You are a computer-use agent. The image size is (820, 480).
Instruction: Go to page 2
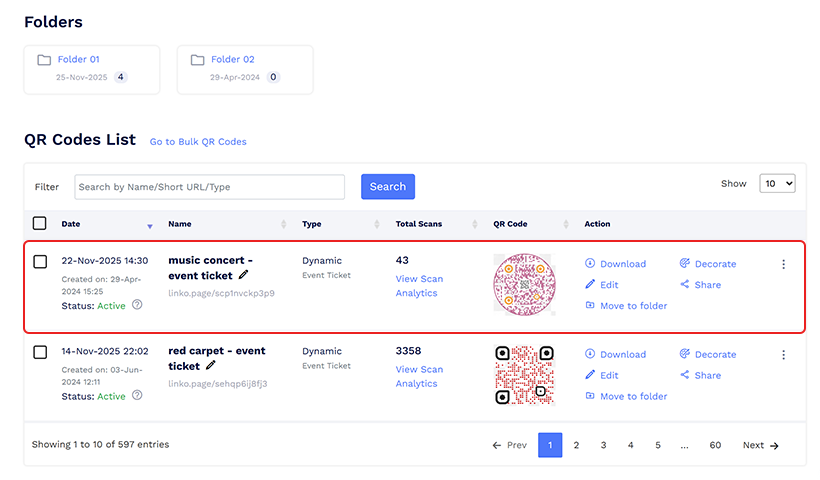click(577, 445)
